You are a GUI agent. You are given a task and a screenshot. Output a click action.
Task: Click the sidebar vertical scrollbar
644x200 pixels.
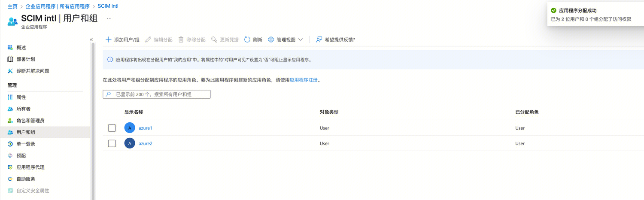[93, 120]
